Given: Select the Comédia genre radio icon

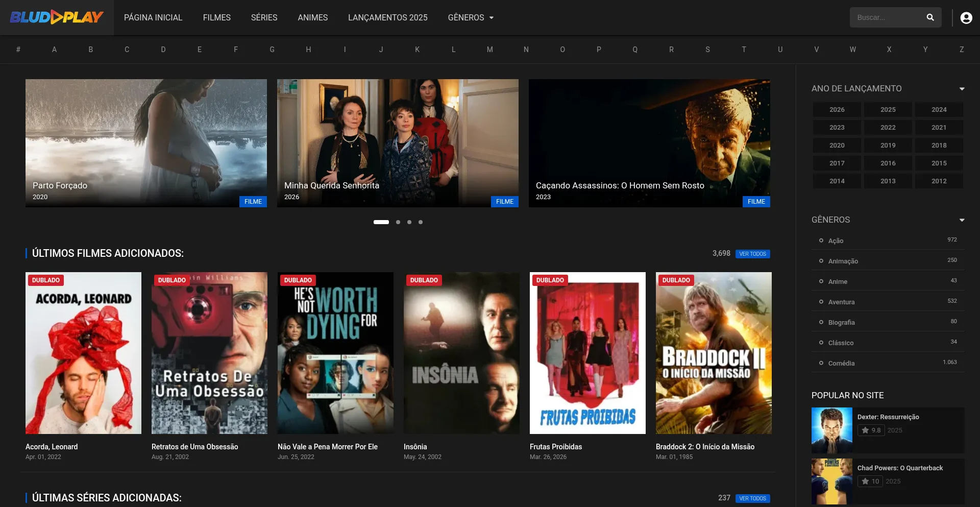Looking at the screenshot, I should [821, 363].
